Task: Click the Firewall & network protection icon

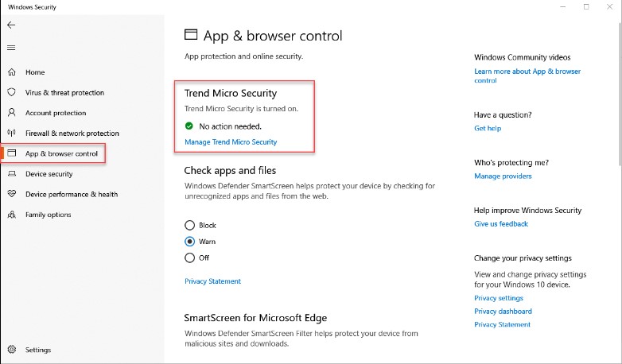Action: tap(11, 134)
